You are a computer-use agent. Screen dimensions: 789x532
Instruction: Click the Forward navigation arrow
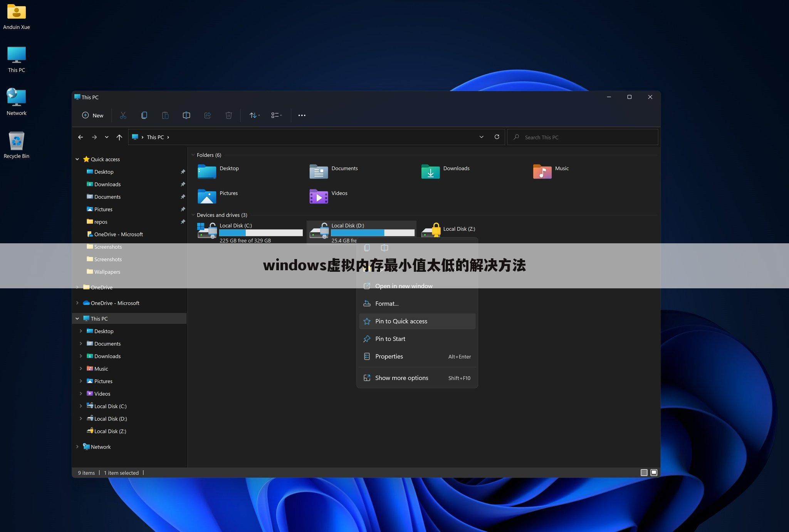click(94, 137)
